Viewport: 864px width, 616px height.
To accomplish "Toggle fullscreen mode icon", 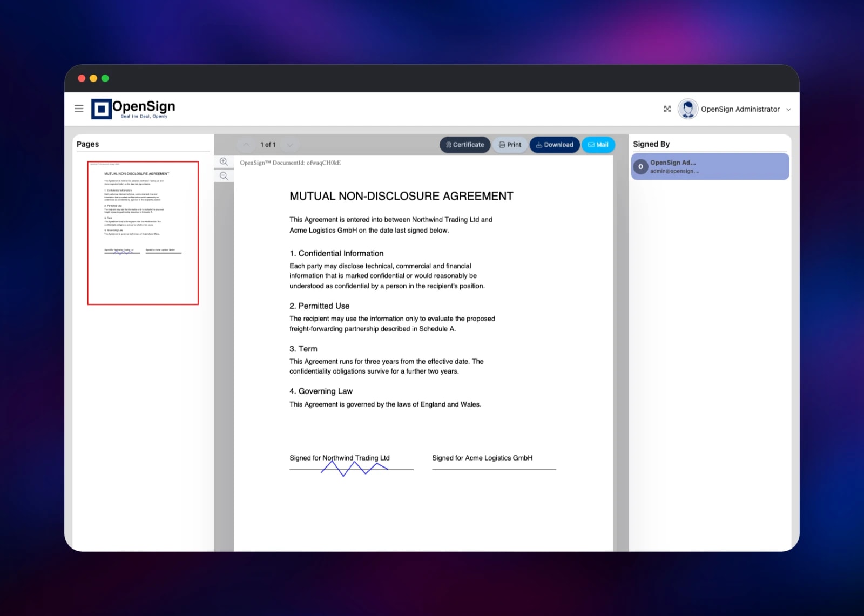I will coord(667,109).
